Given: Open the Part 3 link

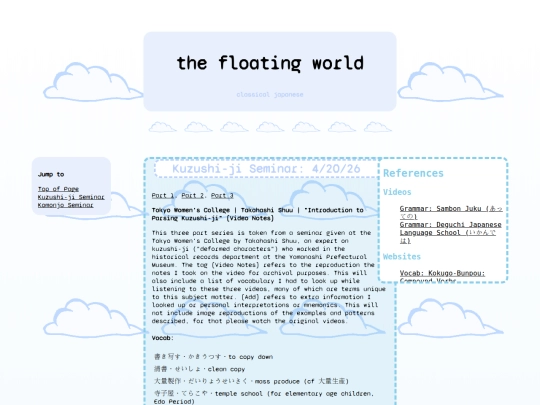Looking at the screenshot, I should tap(222, 195).
